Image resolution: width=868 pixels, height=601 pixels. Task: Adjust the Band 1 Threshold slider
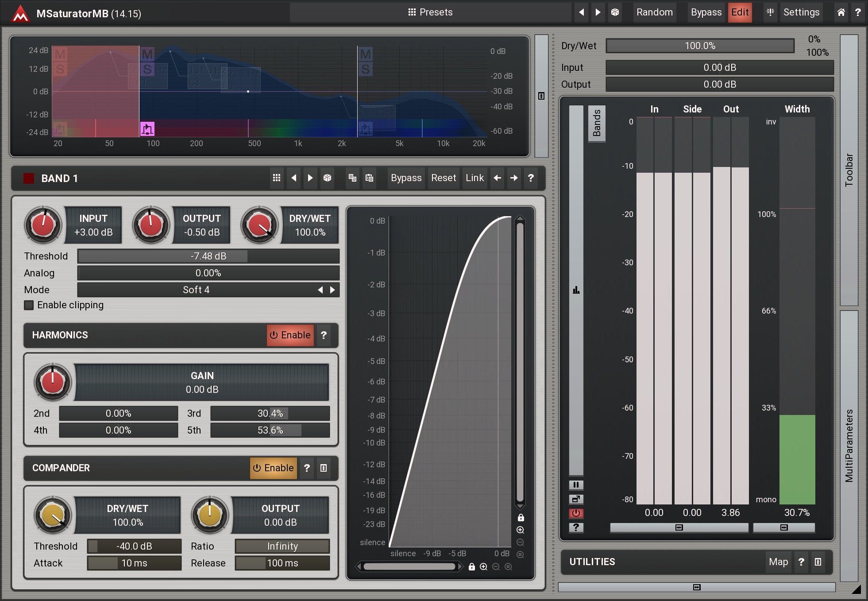click(208, 256)
